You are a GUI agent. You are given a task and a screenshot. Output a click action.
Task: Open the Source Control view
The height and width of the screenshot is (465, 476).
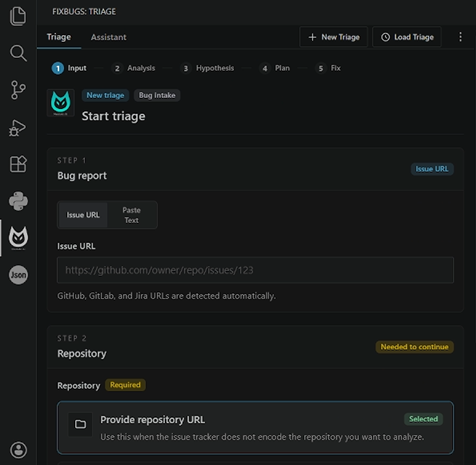point(18,90)
